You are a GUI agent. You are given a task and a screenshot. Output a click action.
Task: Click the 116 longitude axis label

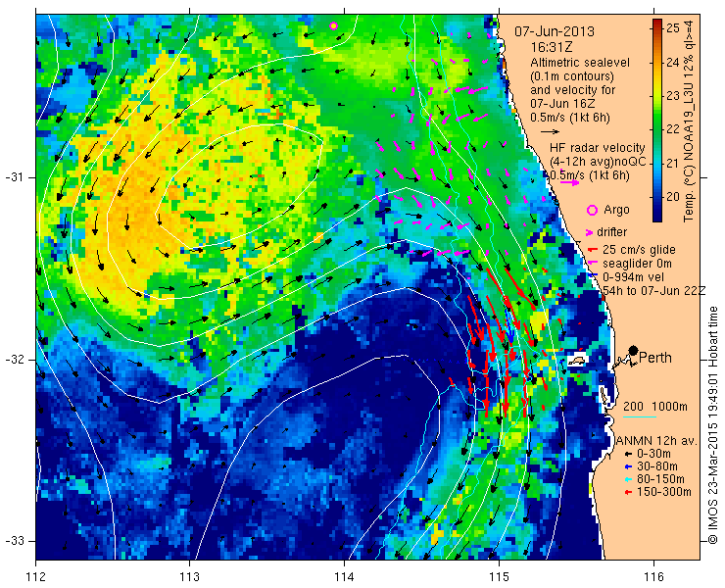653,576
